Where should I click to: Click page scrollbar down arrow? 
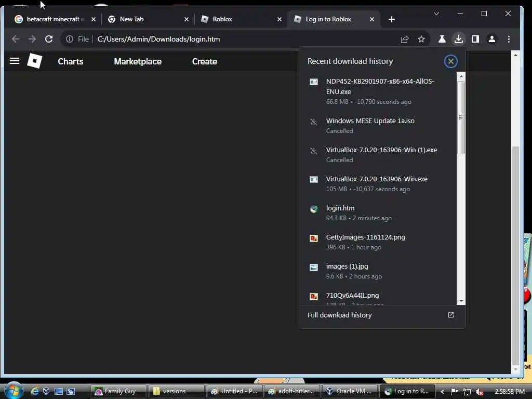515,369
